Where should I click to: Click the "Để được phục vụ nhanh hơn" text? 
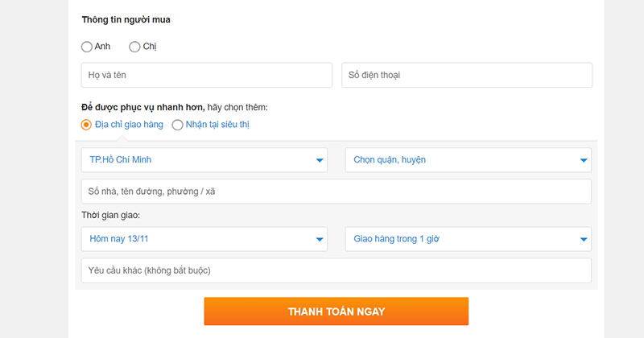coord(142,107)
